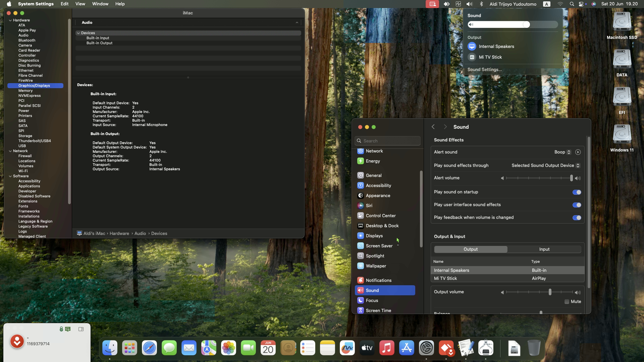This screenshot has height=362, width=644.
Task: Select Wallpaper in settings sidebar
Action: tap(385, 266)
